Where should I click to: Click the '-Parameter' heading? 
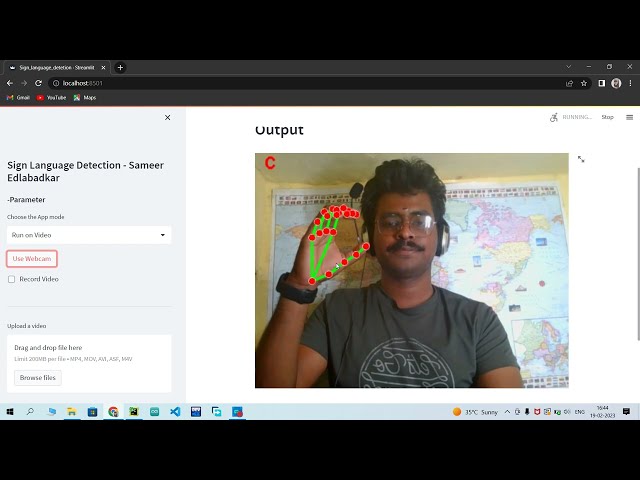[x=26, y=200]
